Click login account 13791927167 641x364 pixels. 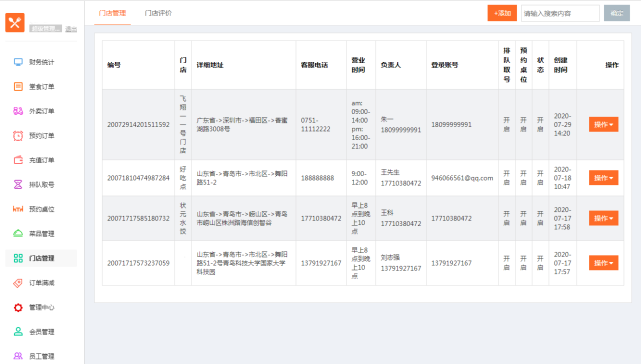click(451, 263)
